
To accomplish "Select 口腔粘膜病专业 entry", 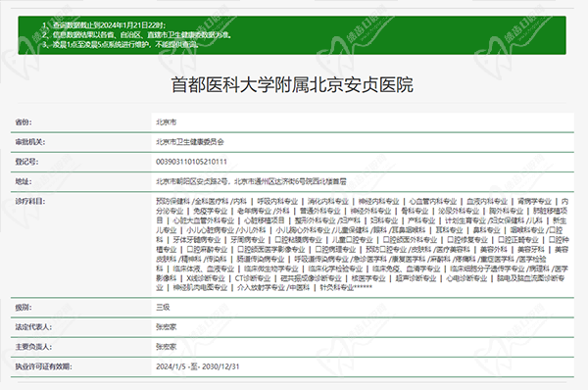I will coord(298,240).
